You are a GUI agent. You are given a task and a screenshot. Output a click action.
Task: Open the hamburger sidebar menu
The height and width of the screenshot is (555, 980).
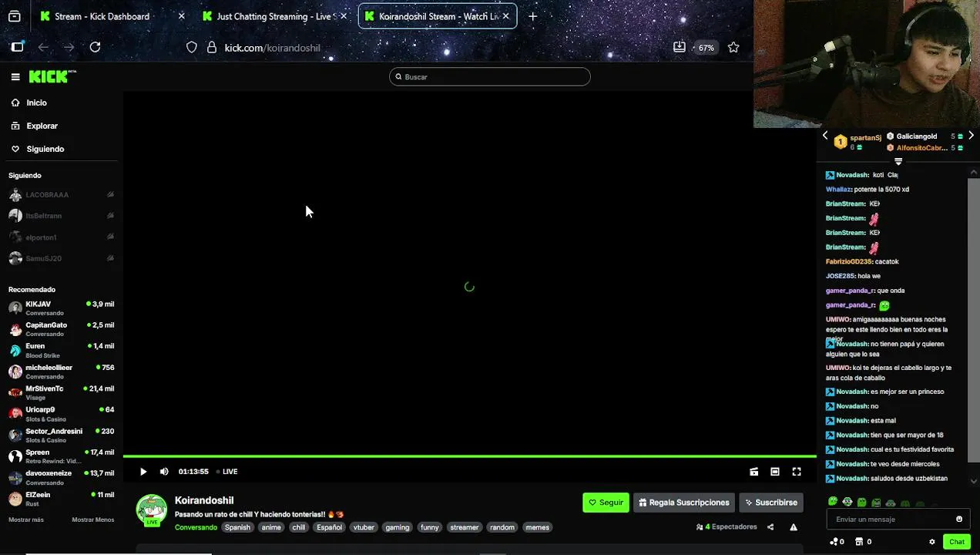(15, 76)
